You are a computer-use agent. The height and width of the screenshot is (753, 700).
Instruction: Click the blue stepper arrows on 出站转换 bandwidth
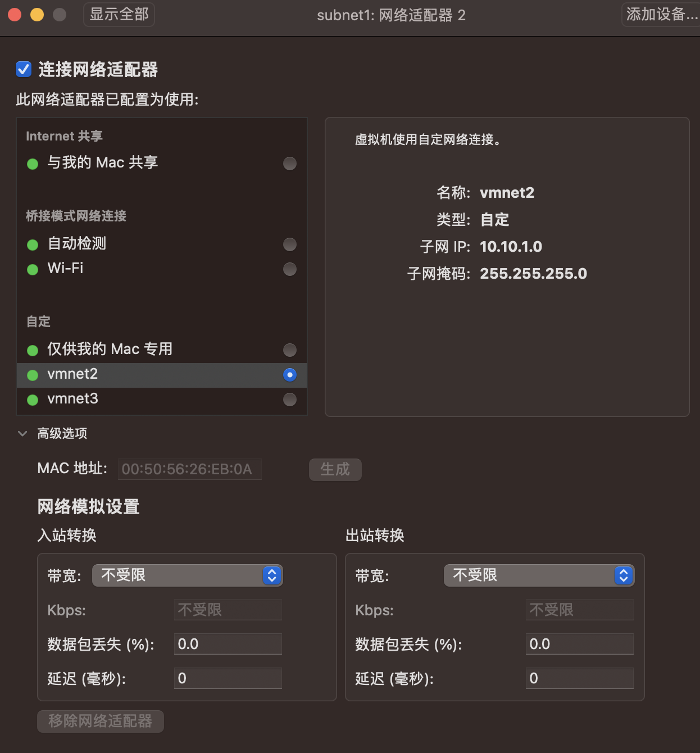coord(622,575)
